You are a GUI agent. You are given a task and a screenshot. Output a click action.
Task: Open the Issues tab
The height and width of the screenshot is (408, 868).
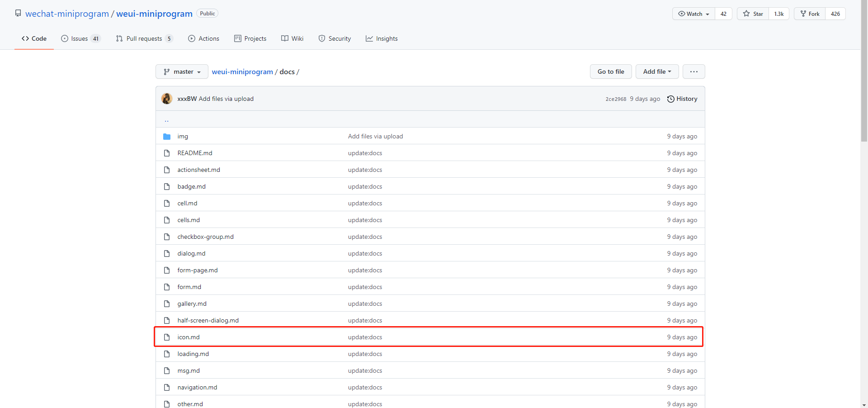(x=80, y=38)
